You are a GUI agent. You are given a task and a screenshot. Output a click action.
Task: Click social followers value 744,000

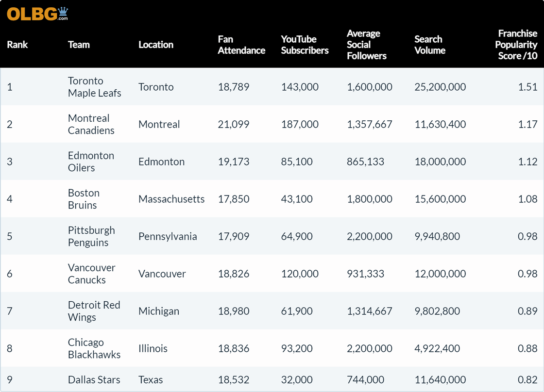pyautogui.click(x=366, y=380)
